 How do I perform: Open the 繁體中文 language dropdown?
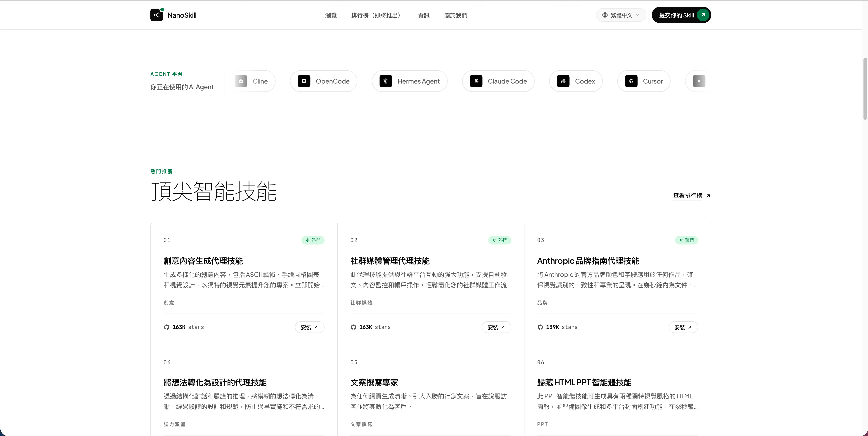pos(621,15)
